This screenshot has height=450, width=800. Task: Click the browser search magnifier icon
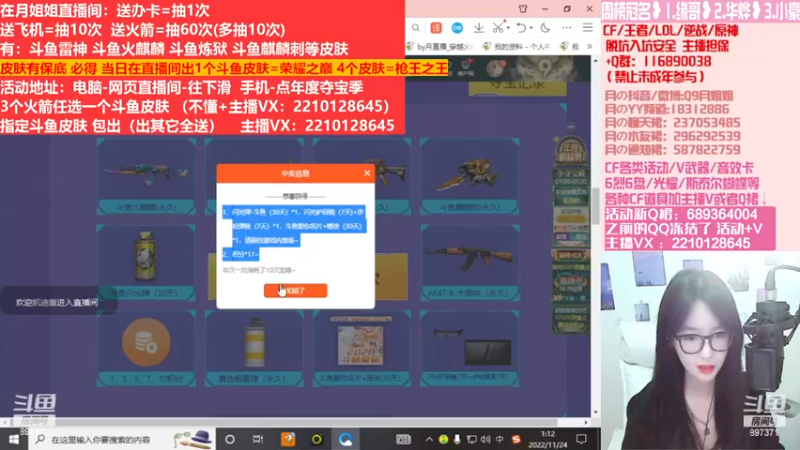(x=416, y=28)
